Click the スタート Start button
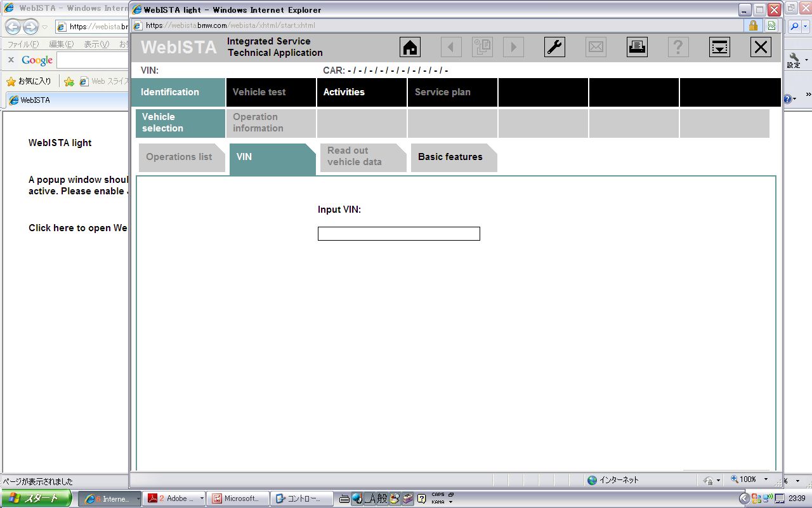Screen dimensions: 812x508 click(36, 498)
